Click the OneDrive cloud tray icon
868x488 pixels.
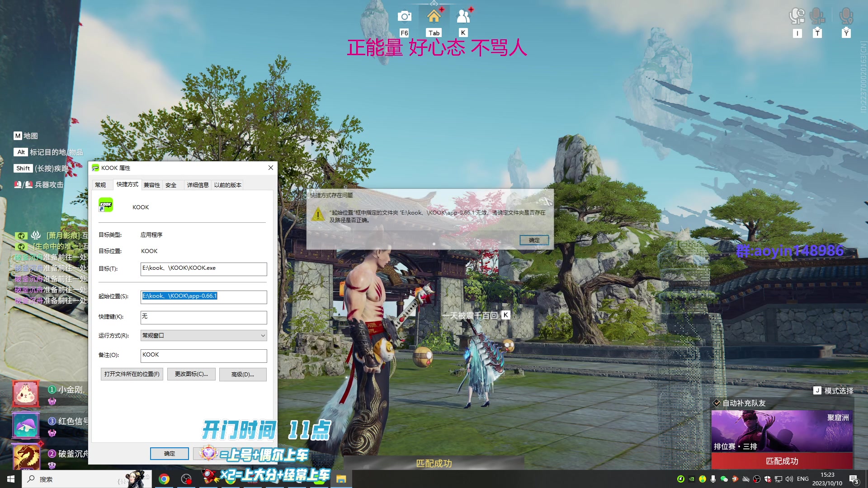click(746, 479)
